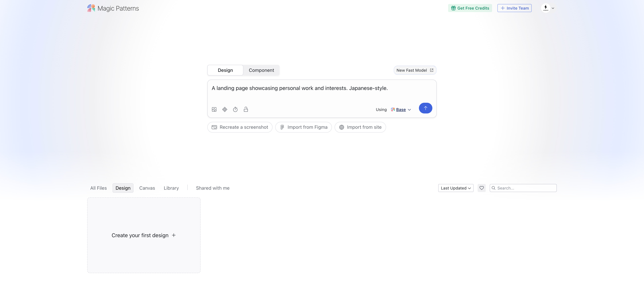Go to Shared with me tab

(x=212, y=188)
